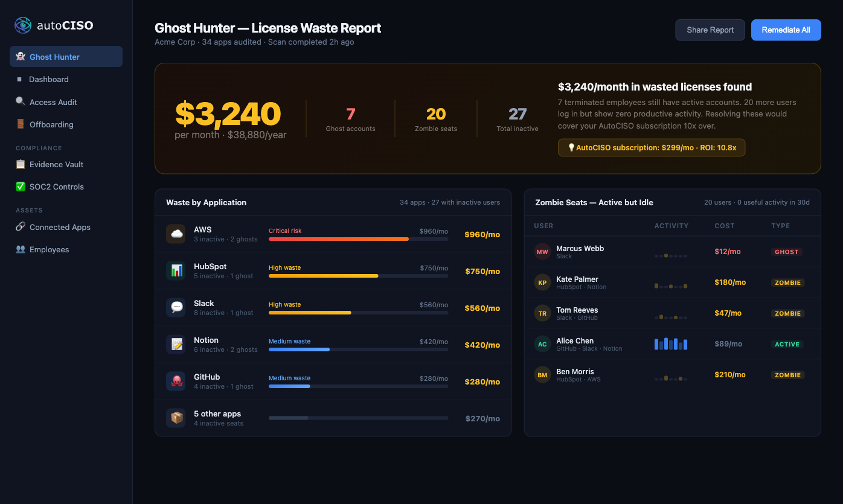Click the Share Report button
Viewport: 843px width, 504px height.
tap(710, 30)
